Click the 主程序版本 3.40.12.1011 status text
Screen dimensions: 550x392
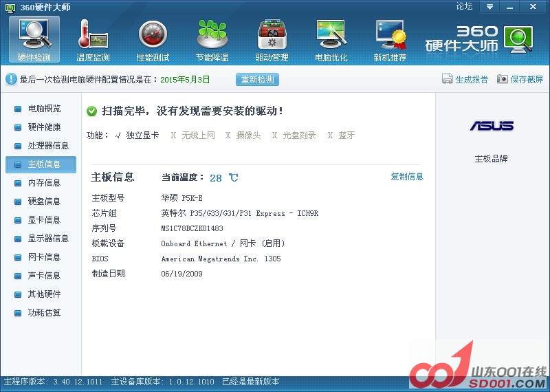[x=53, y=382]
